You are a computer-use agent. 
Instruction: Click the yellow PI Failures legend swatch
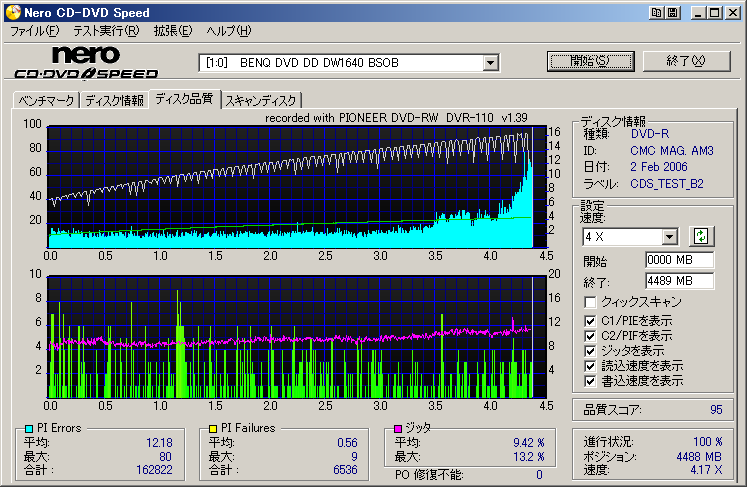[x=213, y=428]
